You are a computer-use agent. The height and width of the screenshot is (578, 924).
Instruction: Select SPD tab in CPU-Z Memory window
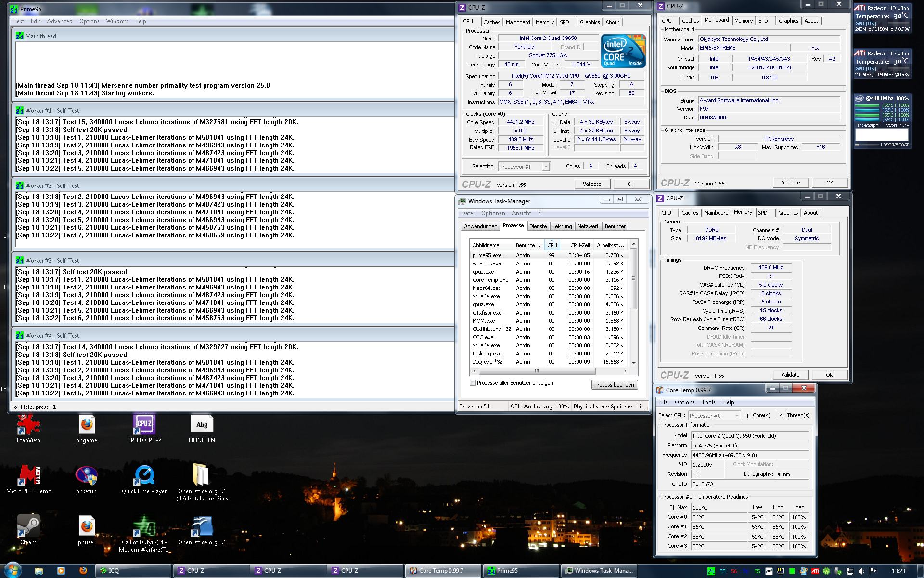pyautogui.click(x=762, y=213)
